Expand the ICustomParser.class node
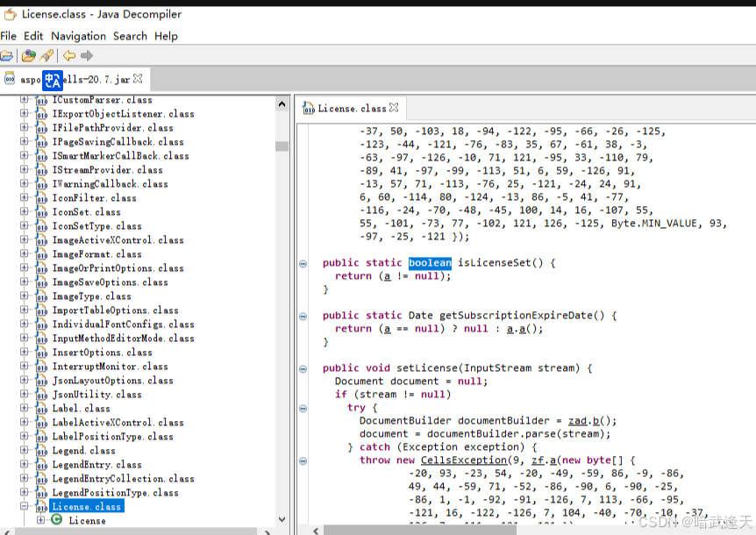The height and width of the screenshot is (535, 756). 24,99
